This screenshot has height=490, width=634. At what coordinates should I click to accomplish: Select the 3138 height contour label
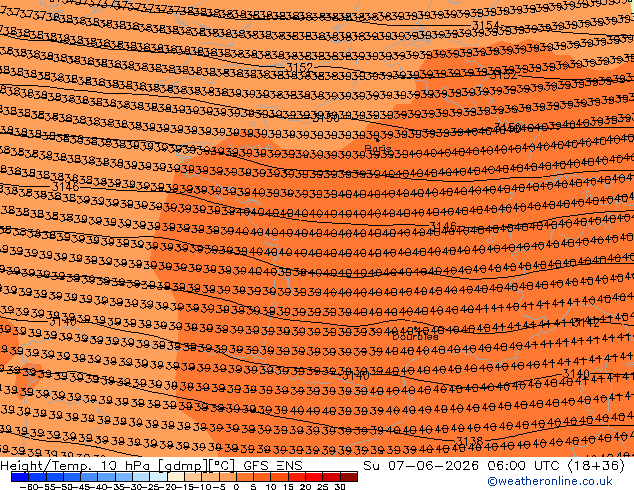click(470, 441)
